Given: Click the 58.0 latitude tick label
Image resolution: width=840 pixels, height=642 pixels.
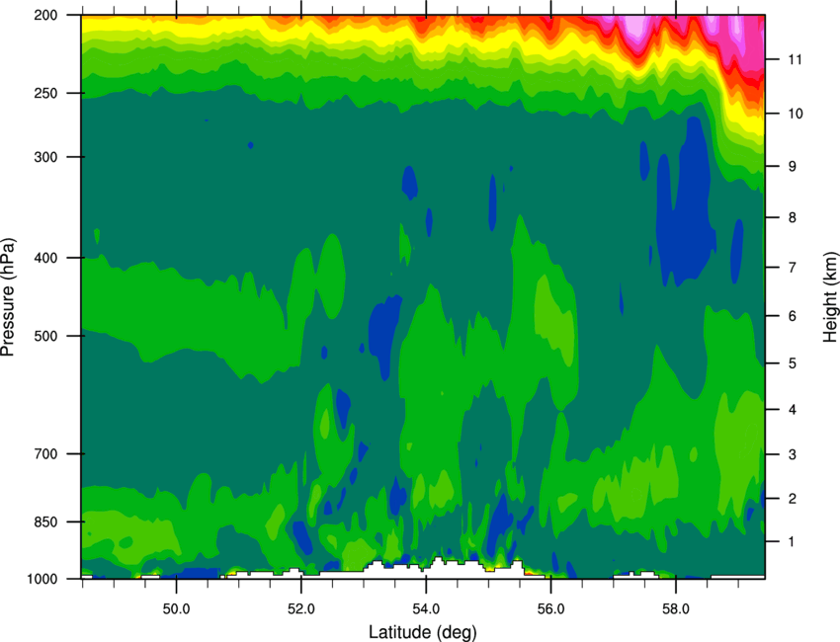Looking at the screenshot, I should (x=676, y=609).
